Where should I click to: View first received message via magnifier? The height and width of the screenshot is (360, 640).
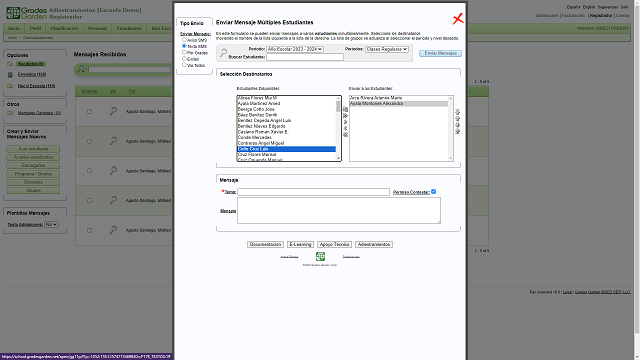click(x=113, y=111)
